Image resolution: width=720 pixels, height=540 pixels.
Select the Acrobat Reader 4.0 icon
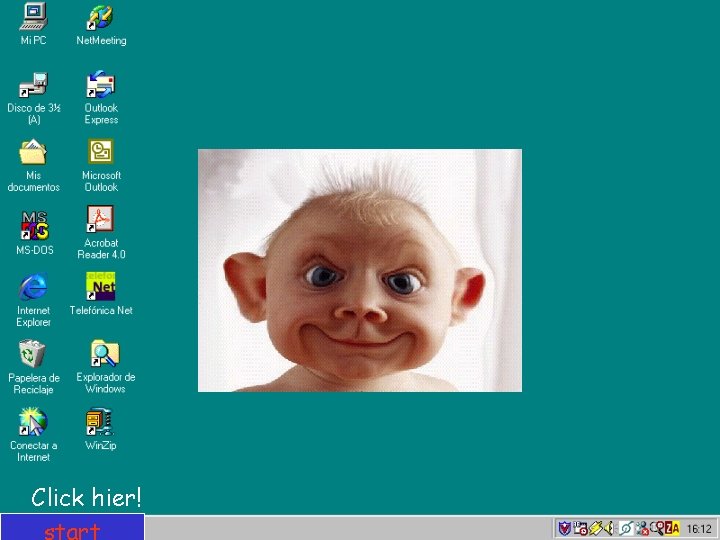pyautogui.click(x=101, y=219)
